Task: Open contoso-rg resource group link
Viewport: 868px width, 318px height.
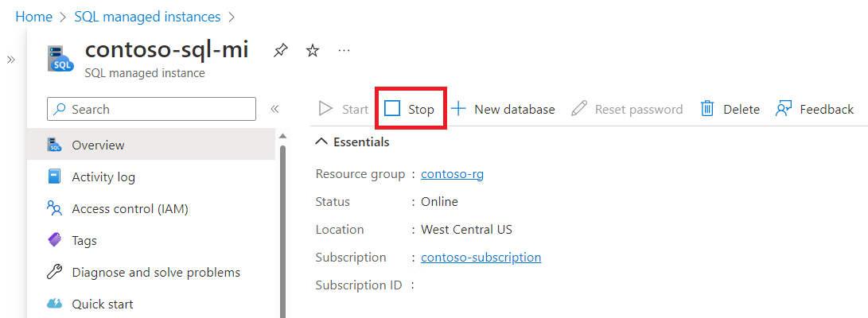Action: point(452,174)
